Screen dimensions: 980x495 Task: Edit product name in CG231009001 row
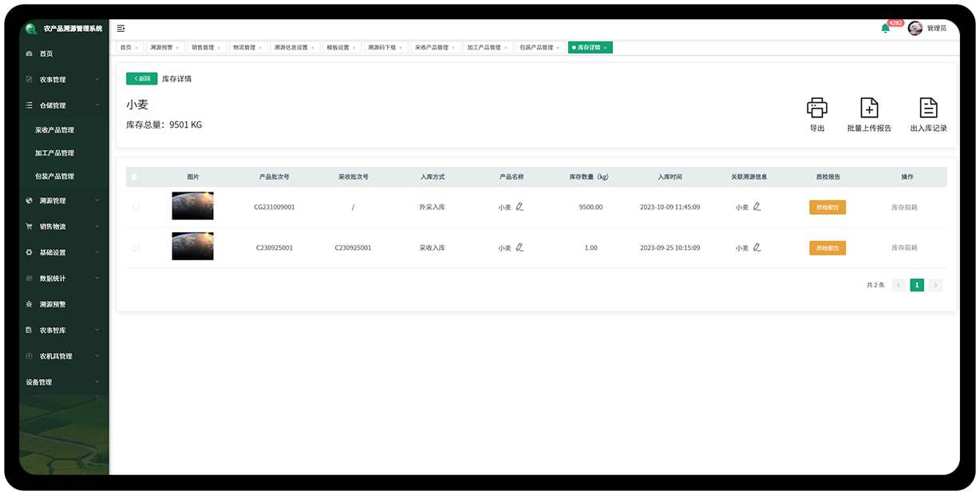520,207
